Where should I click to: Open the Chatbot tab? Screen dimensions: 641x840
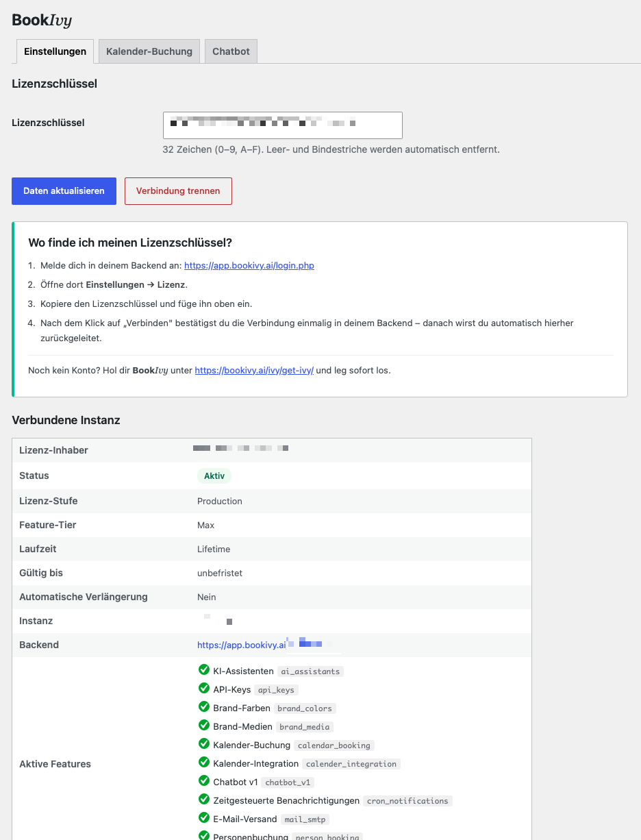231,51
